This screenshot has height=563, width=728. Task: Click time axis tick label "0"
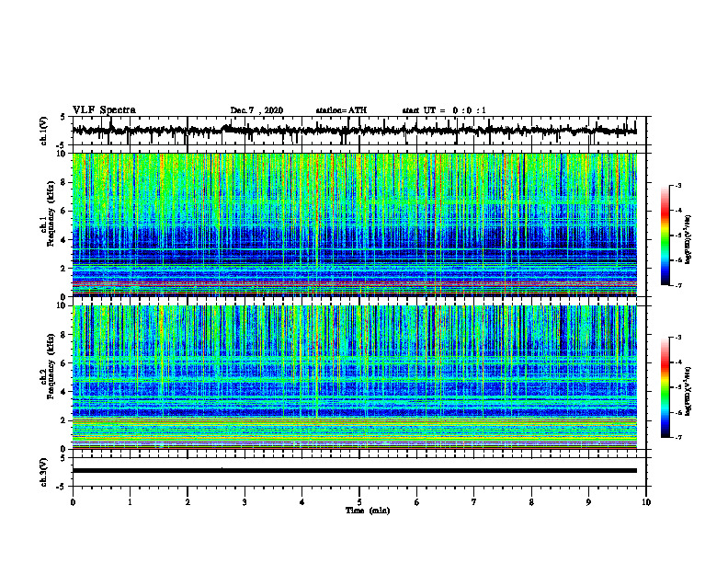pos(73,502)
